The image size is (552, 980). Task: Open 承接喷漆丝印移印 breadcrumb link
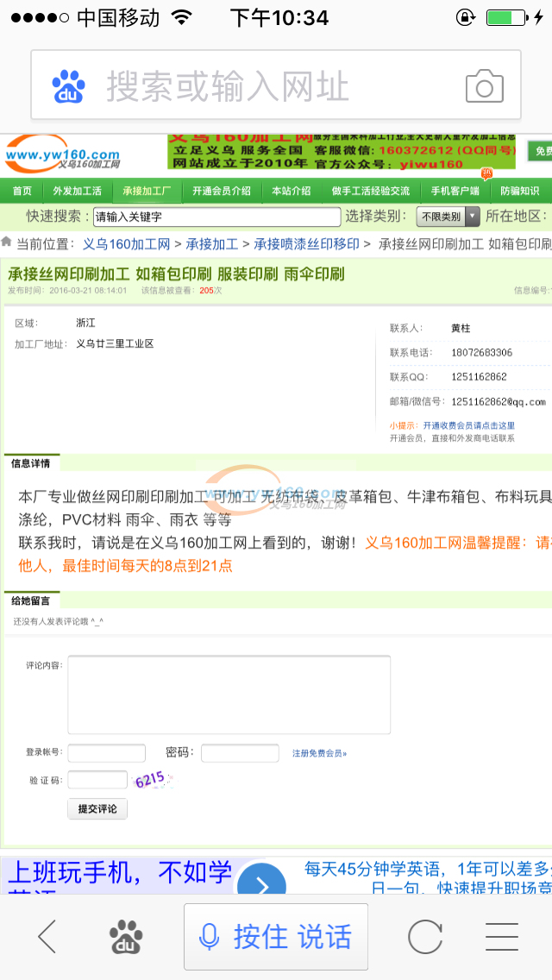pos(306,244)
